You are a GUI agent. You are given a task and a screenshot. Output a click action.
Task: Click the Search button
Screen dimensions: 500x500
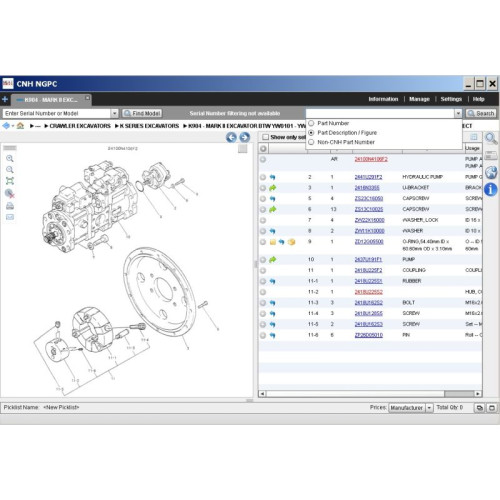click(481, 113)
